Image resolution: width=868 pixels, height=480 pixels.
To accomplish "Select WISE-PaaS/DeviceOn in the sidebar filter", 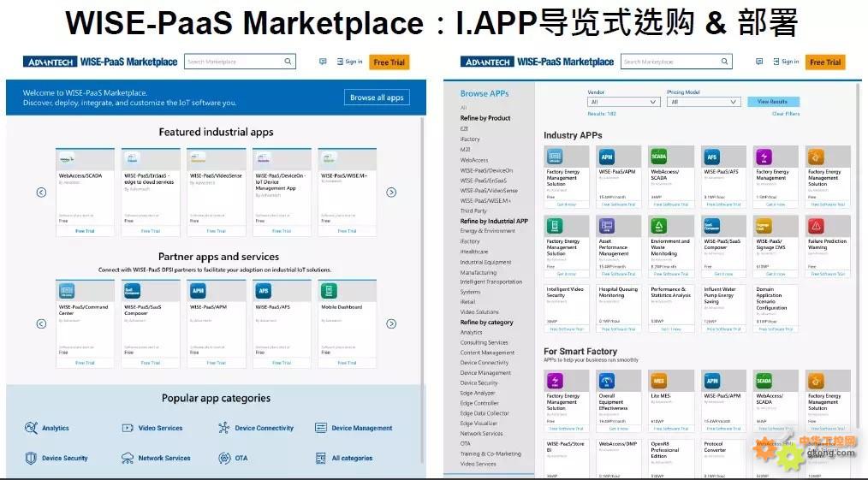I will point(486,170).
